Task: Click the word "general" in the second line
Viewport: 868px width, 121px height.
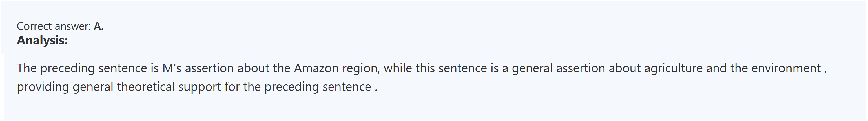Action: coord(93,87)
